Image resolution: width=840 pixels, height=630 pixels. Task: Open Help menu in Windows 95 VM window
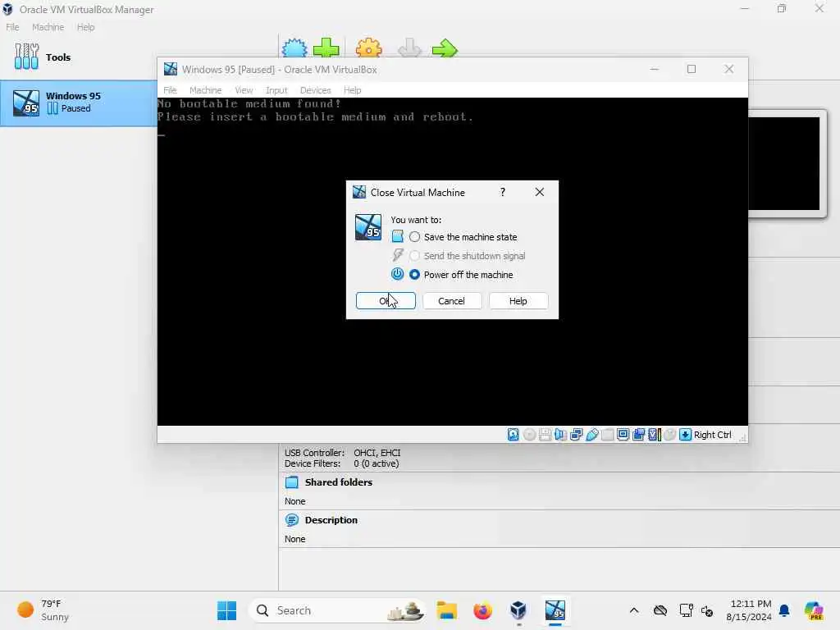tap(352, 90)
